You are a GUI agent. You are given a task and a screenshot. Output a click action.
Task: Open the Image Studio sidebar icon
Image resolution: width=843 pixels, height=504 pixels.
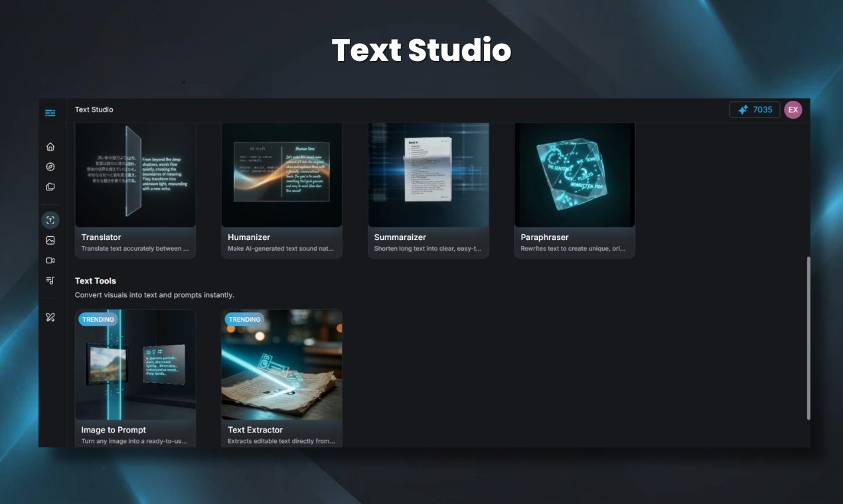click(50, 239)
